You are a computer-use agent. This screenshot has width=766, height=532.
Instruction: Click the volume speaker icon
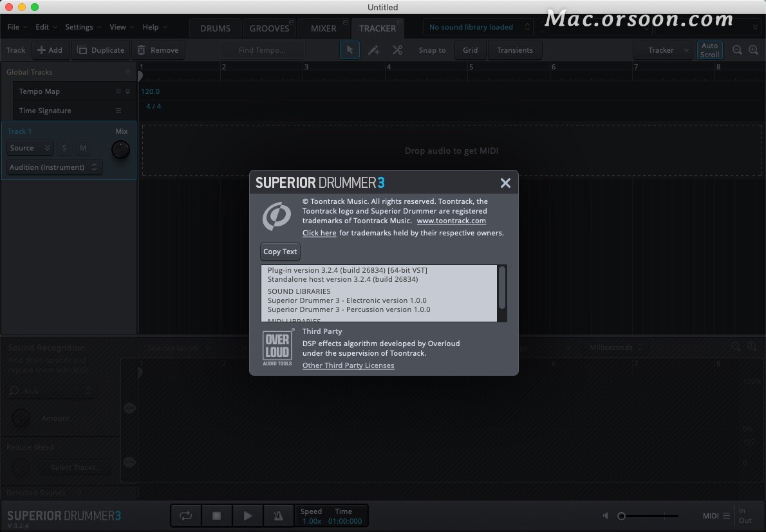click(x=606, y=515)
